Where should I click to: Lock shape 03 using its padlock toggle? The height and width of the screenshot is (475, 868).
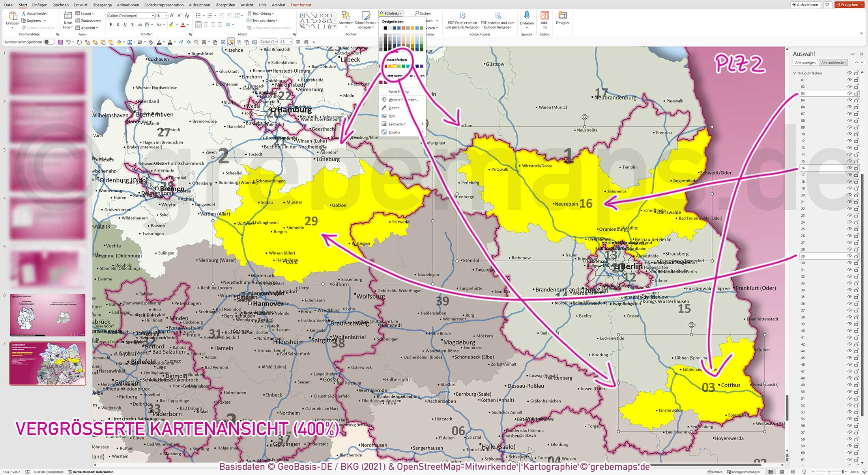[x=856, y=94]
